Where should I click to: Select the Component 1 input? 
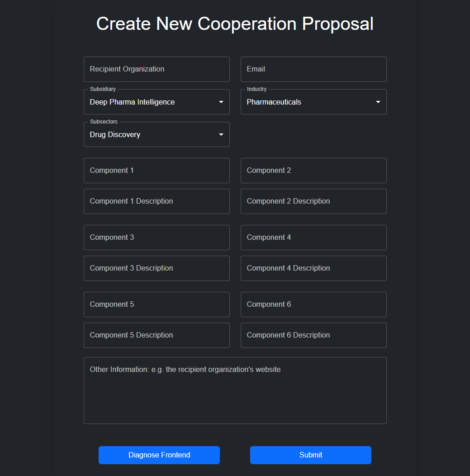click(157, 171)
